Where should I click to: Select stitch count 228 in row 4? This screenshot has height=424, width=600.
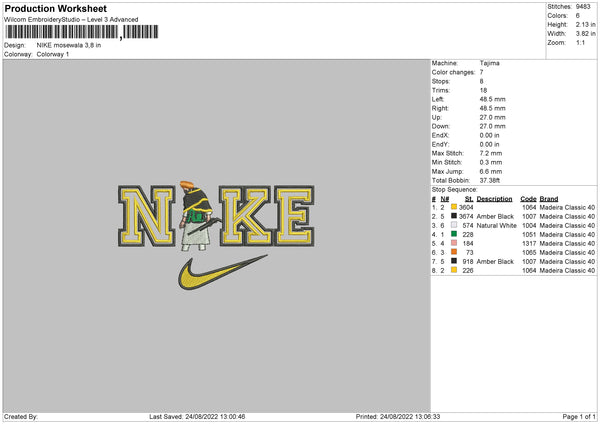468,235
